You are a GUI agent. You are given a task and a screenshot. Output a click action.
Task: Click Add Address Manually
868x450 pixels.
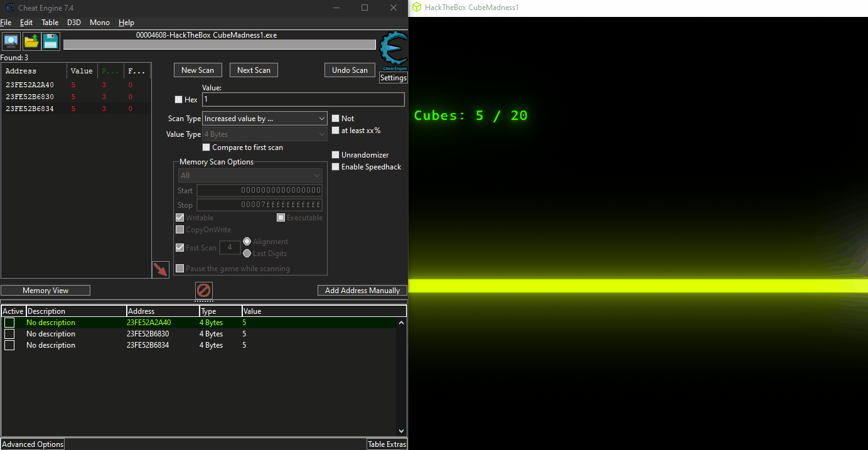click(x=363, y=291)
